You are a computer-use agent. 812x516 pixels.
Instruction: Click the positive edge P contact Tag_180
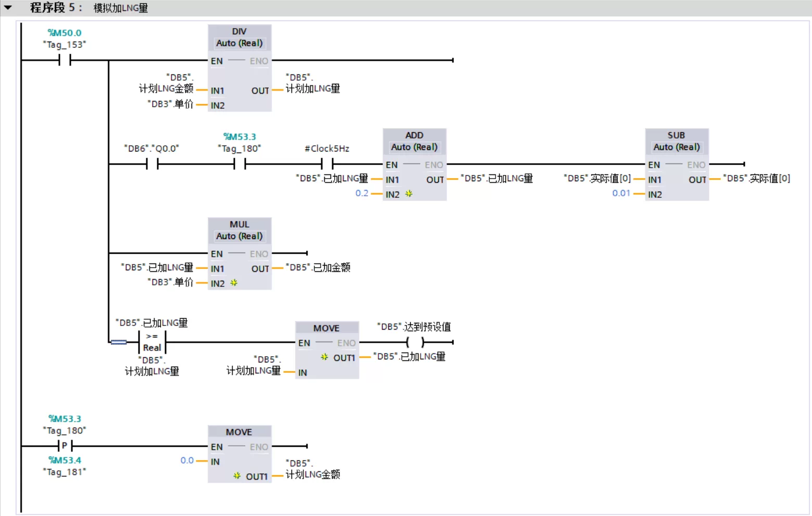click(65, 446)
